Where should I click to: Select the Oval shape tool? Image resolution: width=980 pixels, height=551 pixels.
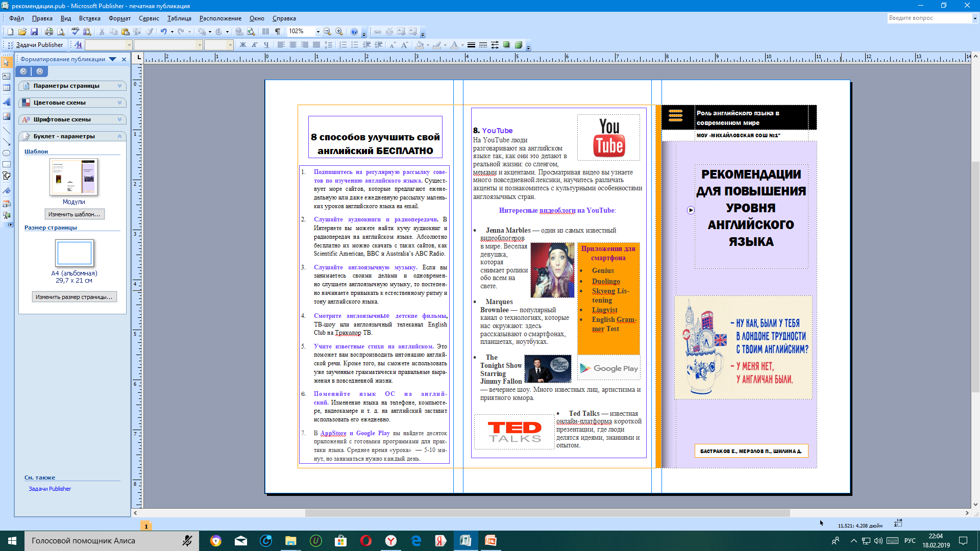pyautogui.click(x=7, y=153)
